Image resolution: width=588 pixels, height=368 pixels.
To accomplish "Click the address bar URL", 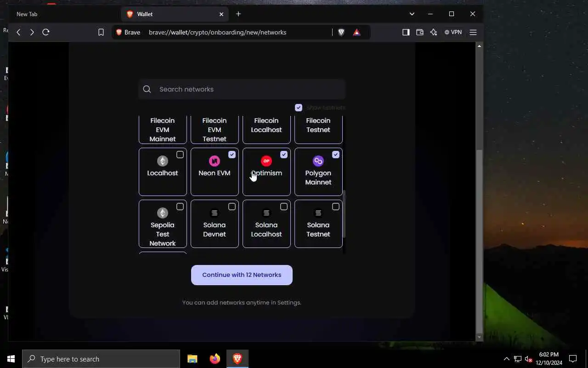I will click(218, 32).
